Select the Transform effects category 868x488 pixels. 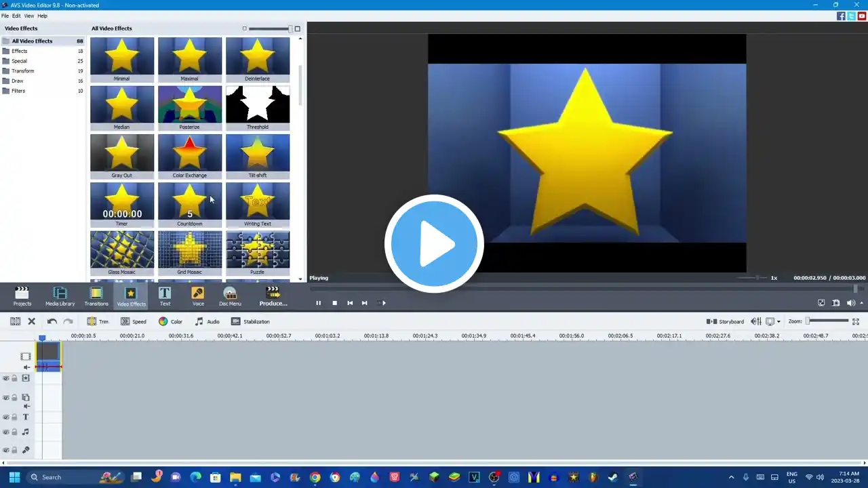click(x=22, y=71)
